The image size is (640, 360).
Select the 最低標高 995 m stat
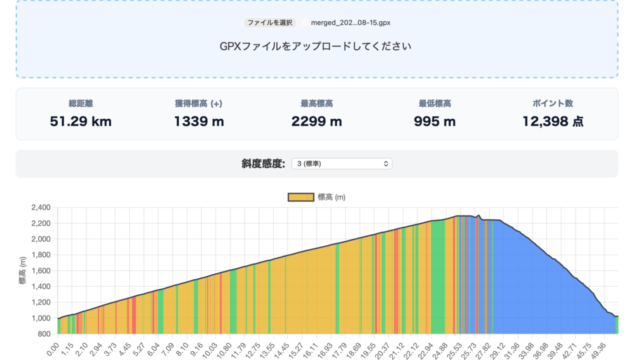[x=435, y=114]
